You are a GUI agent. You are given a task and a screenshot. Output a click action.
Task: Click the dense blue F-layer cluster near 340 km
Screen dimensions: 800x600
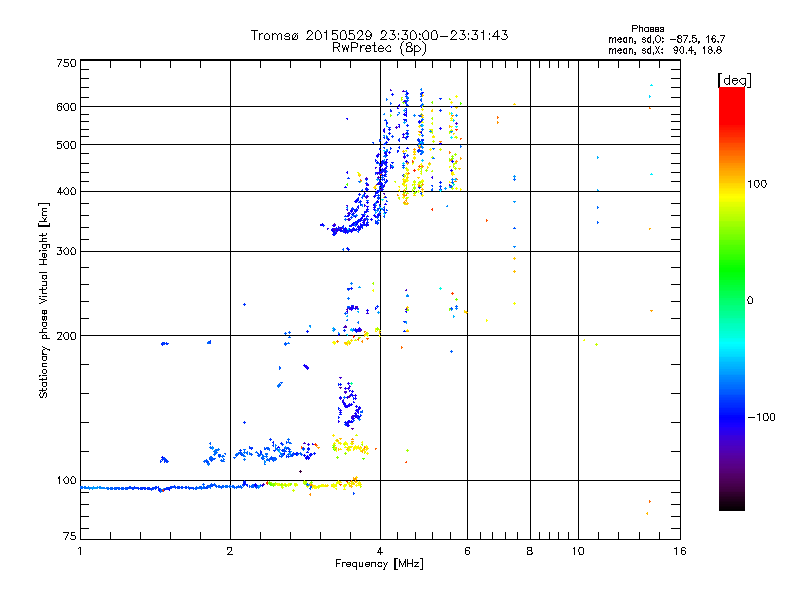click(x=349, y=229)
